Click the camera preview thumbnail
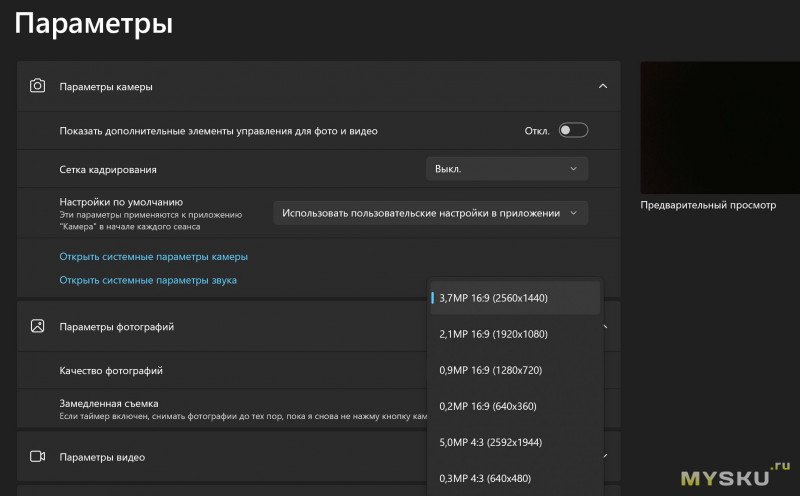The height and width of the screenshot is (496, 800). coord(719,127)
